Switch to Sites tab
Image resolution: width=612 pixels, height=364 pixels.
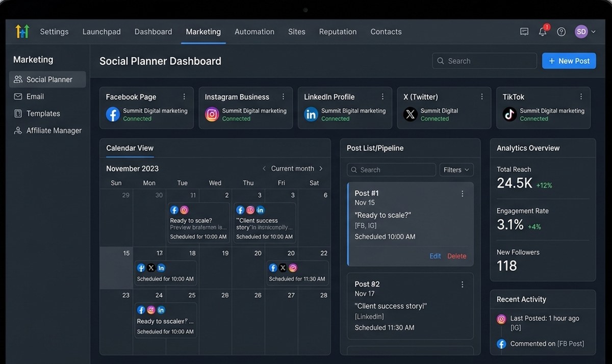tap(297, 32)
